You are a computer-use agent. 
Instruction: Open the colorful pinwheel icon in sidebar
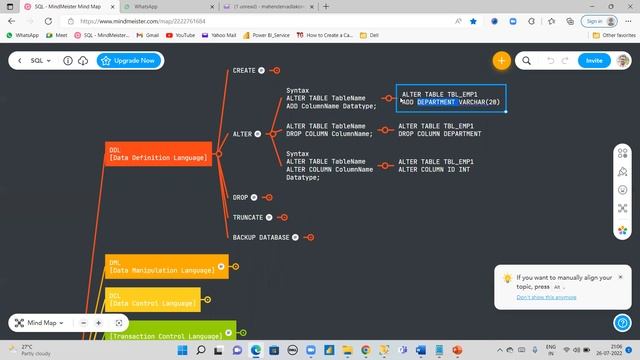click(x=622, y=230)
